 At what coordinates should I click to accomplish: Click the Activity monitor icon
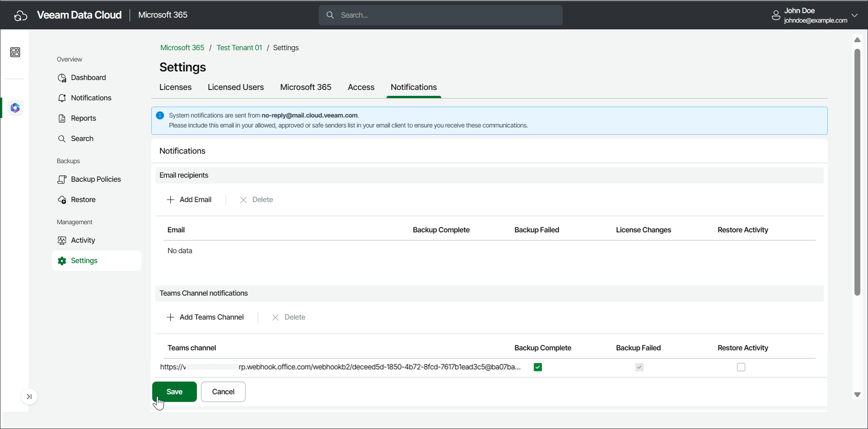62,240
